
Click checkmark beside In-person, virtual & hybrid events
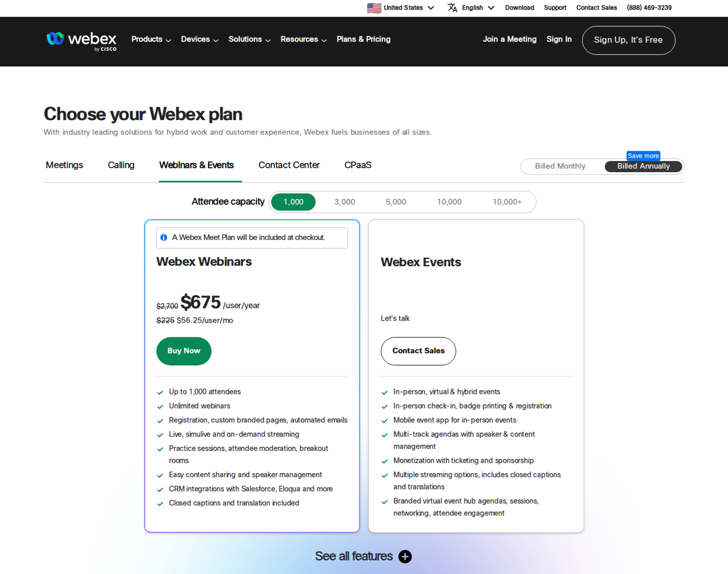click(385, 393)
